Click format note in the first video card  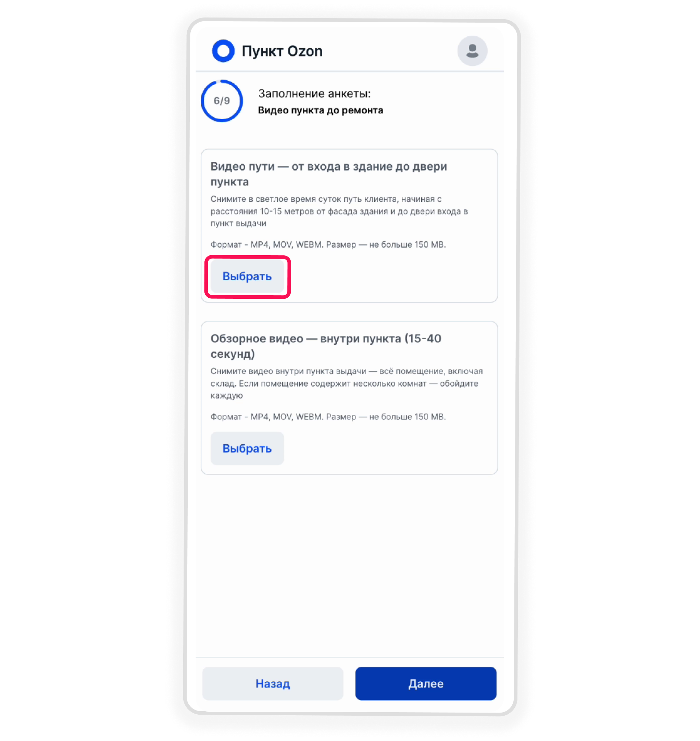[x=328, y=245]
